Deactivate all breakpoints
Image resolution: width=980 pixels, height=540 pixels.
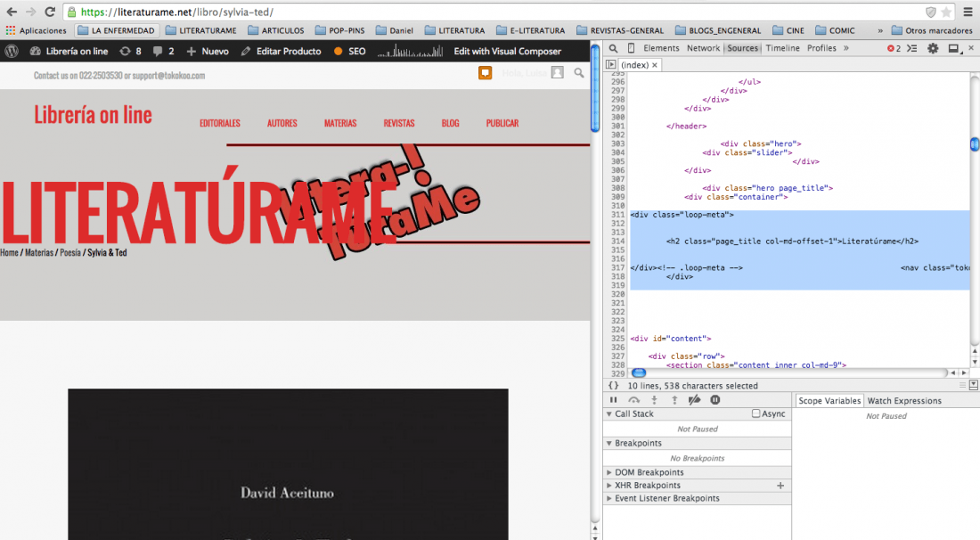click(x=694, y=400)
